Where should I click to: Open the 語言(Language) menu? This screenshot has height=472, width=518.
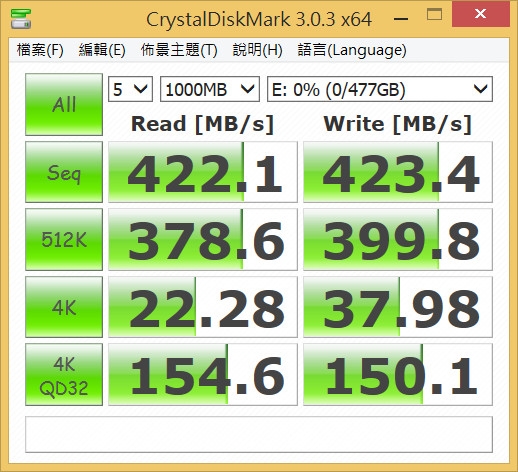tap(352, 50)
